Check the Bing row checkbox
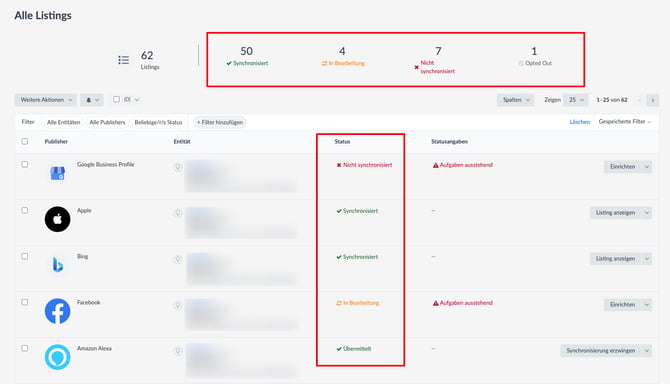This screenshot has width=670, height=384. click(x=25, y=256)
